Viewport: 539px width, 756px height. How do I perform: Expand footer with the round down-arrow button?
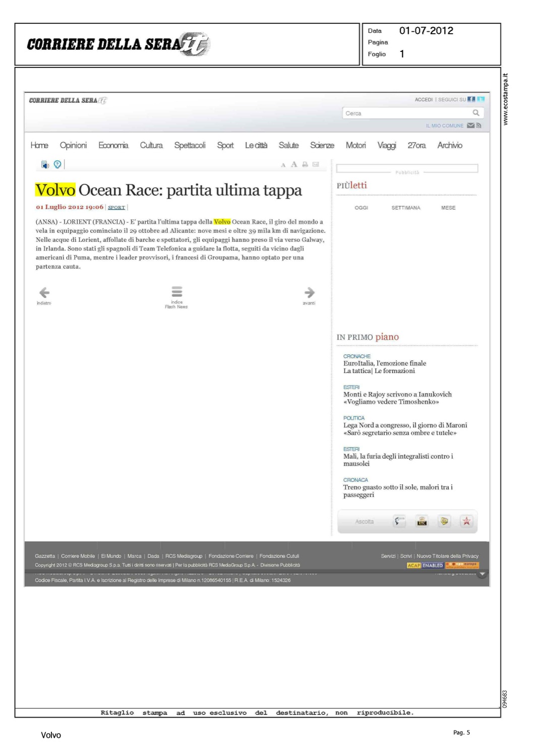[482, 574]
